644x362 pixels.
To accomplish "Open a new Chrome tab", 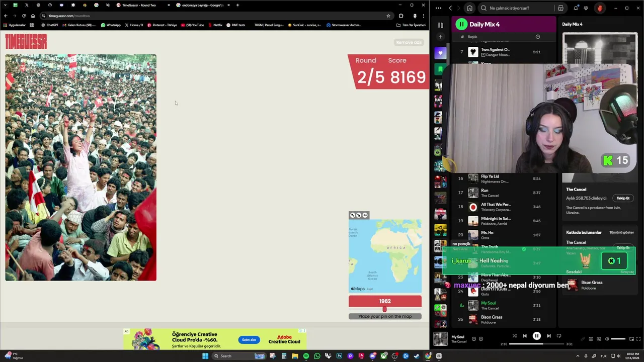I will [237, 5].
